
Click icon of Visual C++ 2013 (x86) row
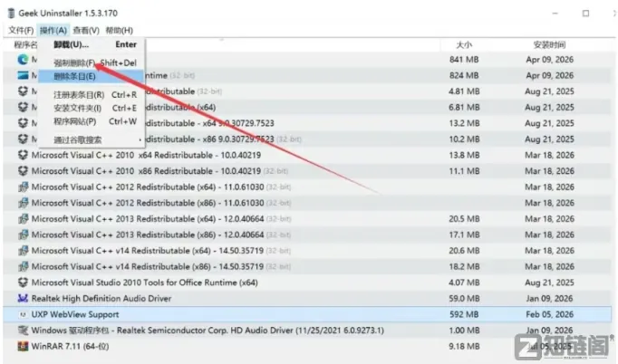click(x=23, y=235)
